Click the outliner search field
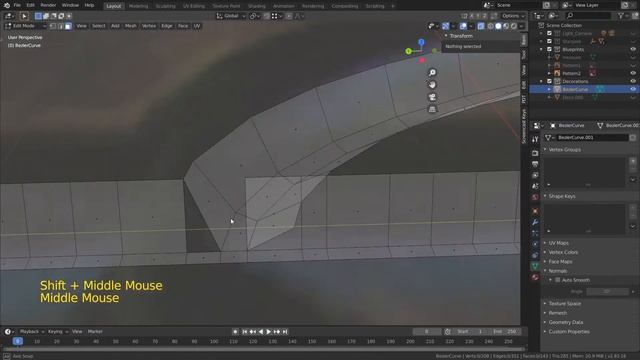The height and width of the screenshot is (360, 640). pyautogui.click(x=588, y=16)
